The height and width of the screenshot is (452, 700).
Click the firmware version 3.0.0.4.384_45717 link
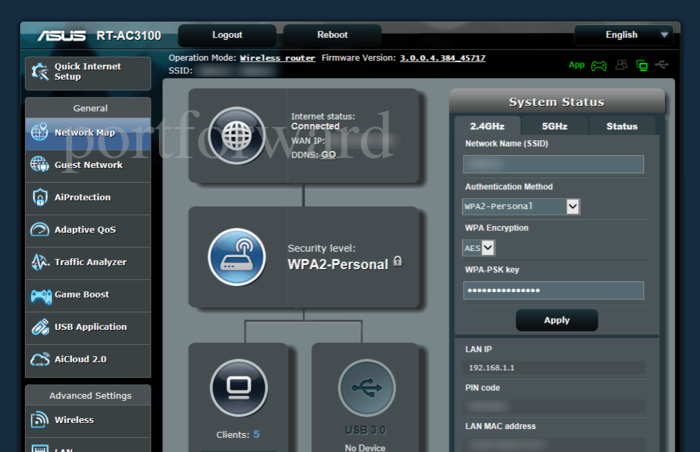[442, 58]
